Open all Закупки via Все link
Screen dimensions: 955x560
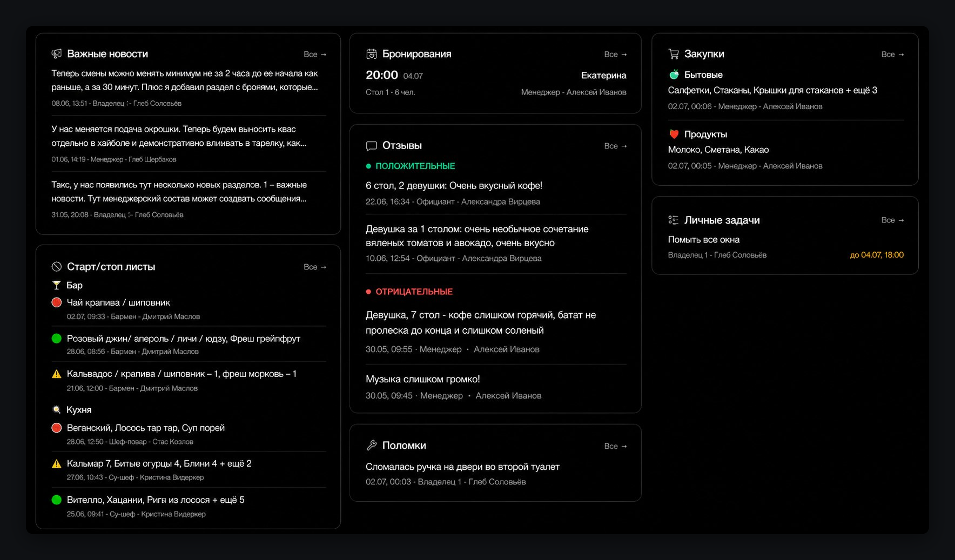pos(892,55)
